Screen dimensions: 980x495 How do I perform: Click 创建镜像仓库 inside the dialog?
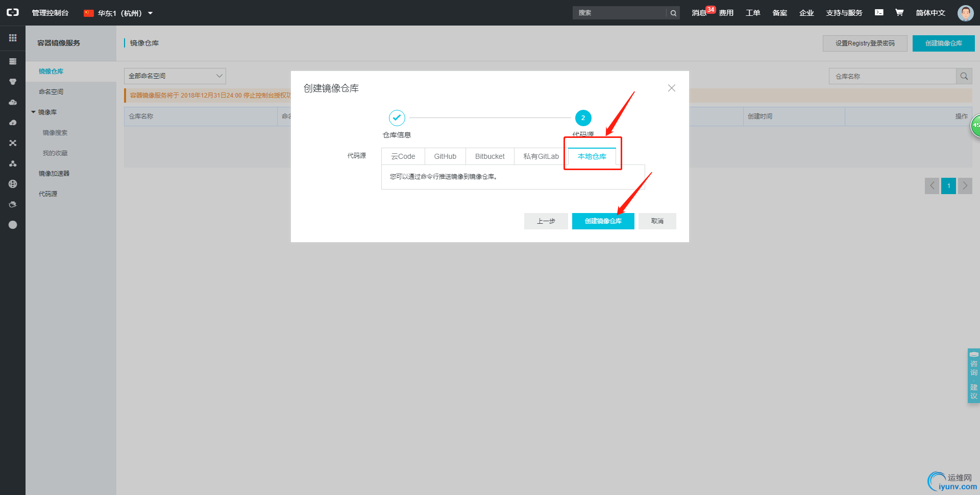(603, 221)
